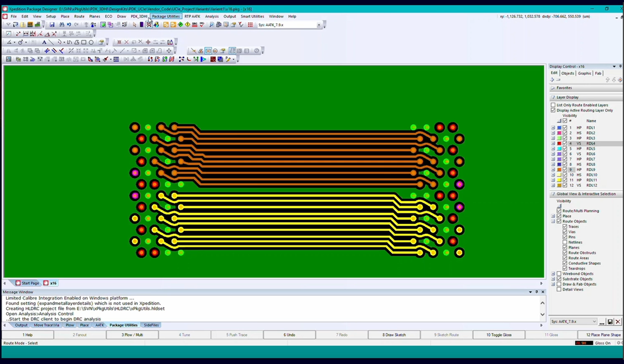Select the pointer Select tool icon

pyautogui.click(x=134, y=24)
